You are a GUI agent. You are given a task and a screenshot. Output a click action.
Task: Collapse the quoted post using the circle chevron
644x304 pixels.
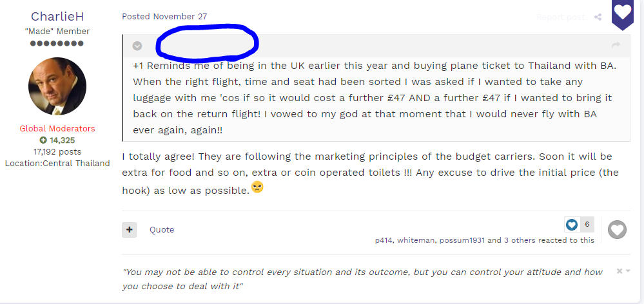[137, 46]
